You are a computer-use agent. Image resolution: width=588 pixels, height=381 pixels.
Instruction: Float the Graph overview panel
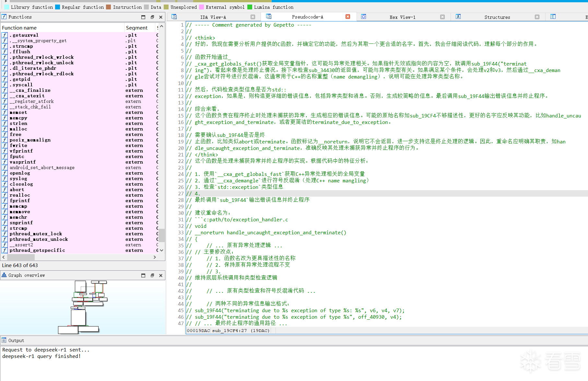click(152, 275)
